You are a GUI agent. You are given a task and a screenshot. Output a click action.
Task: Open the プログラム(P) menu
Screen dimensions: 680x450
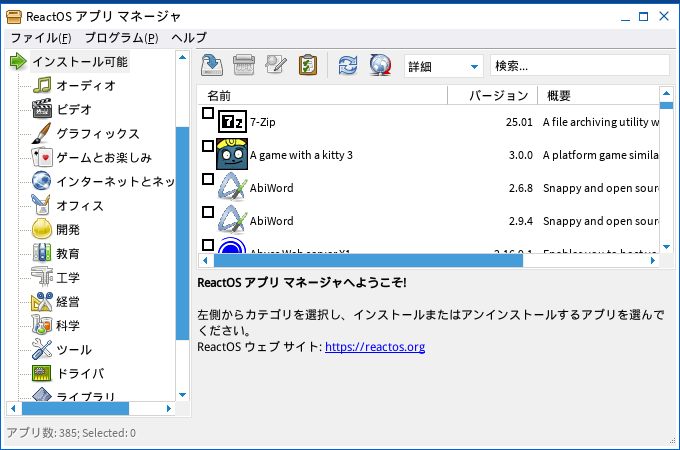pos(121,38)
